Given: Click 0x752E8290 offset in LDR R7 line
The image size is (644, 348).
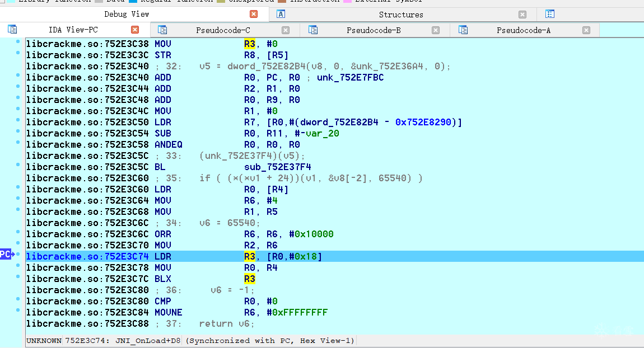Looking at the screenshot, I should 423,123.
